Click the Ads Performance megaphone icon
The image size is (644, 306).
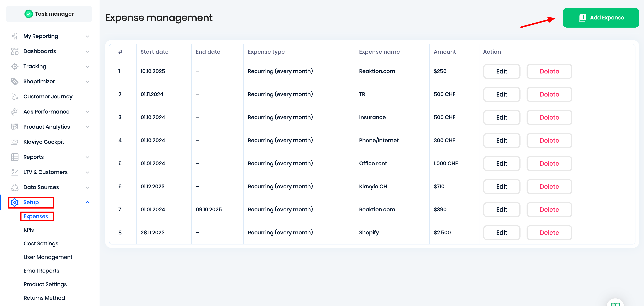15,112
